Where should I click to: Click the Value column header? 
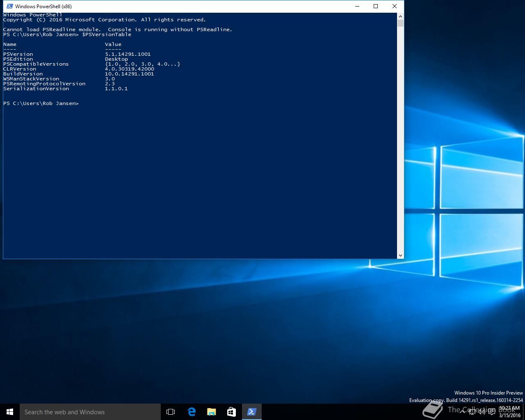(113, 44)
